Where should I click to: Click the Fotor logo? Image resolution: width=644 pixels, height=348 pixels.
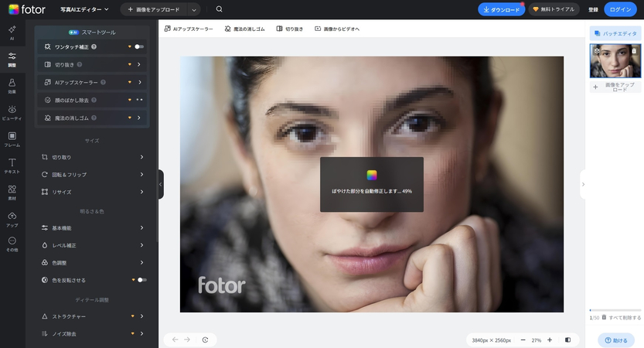[27, 9]
